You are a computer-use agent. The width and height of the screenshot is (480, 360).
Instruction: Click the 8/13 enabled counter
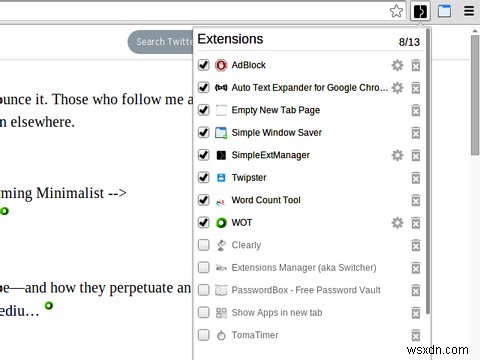tap(409, 42)
